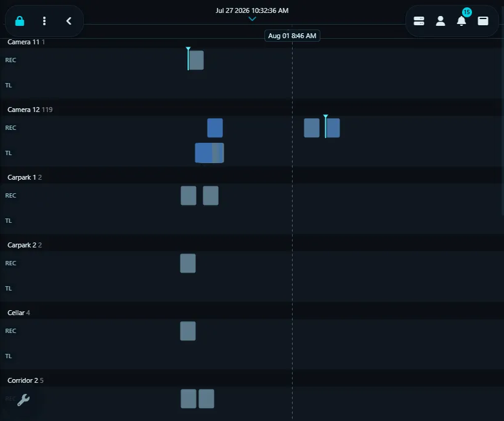The width and height of the screenshot is (504, 421).
Task: Click REC label under Carpark 1
Action: [x=10, y=196]
